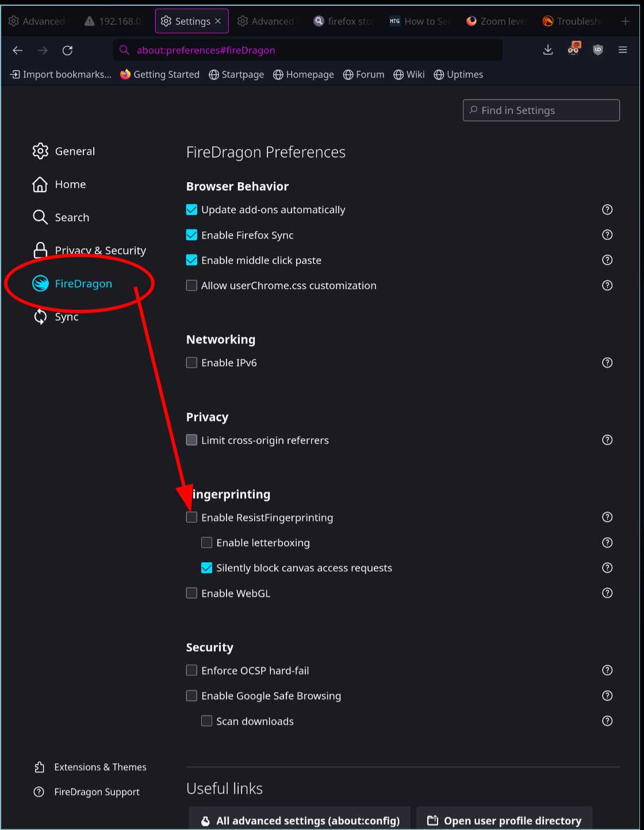The height and width of the screenshot is (830, 644).
Task: Check Enforce OCSP hard-fail
Action: click(x=192, y=670)
